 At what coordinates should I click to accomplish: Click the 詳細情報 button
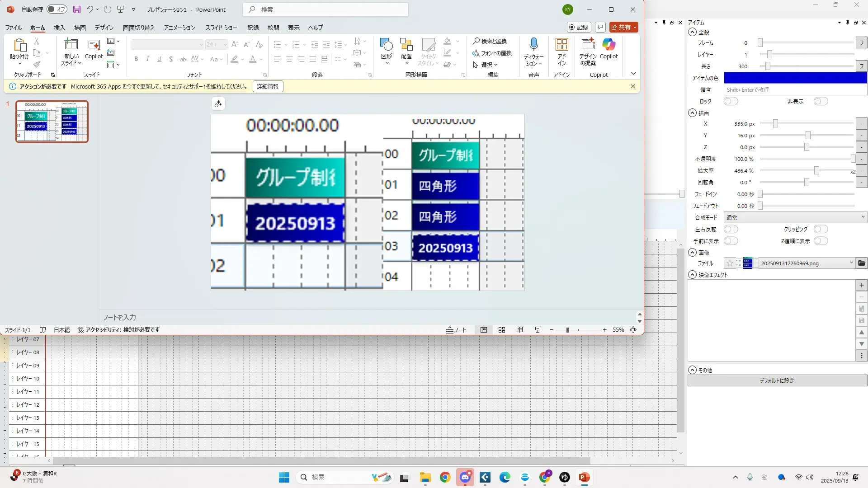coord(268,86)
